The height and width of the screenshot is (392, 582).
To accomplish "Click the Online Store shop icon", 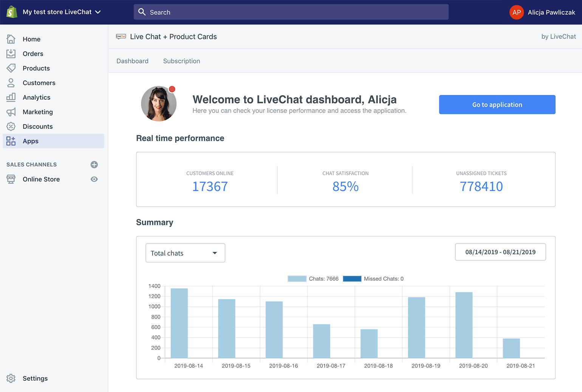I will [x=11, y=179].
